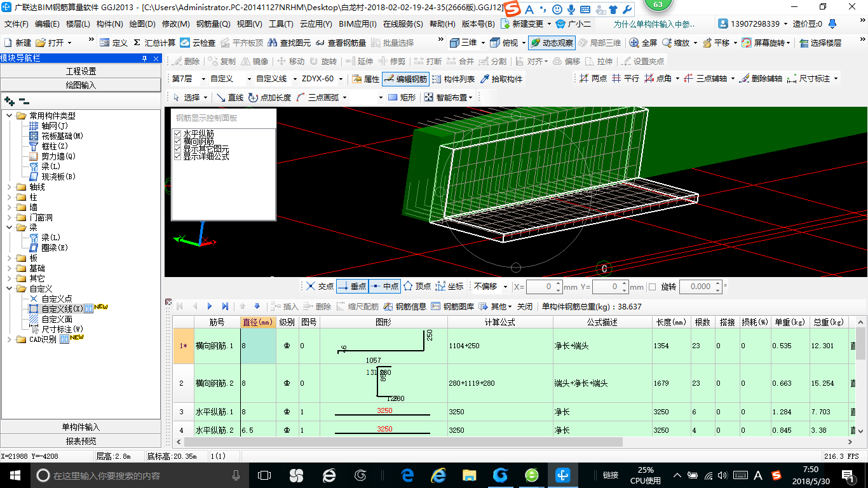
Task: Open 构件列表 component list
Action: tap(453, 79)
